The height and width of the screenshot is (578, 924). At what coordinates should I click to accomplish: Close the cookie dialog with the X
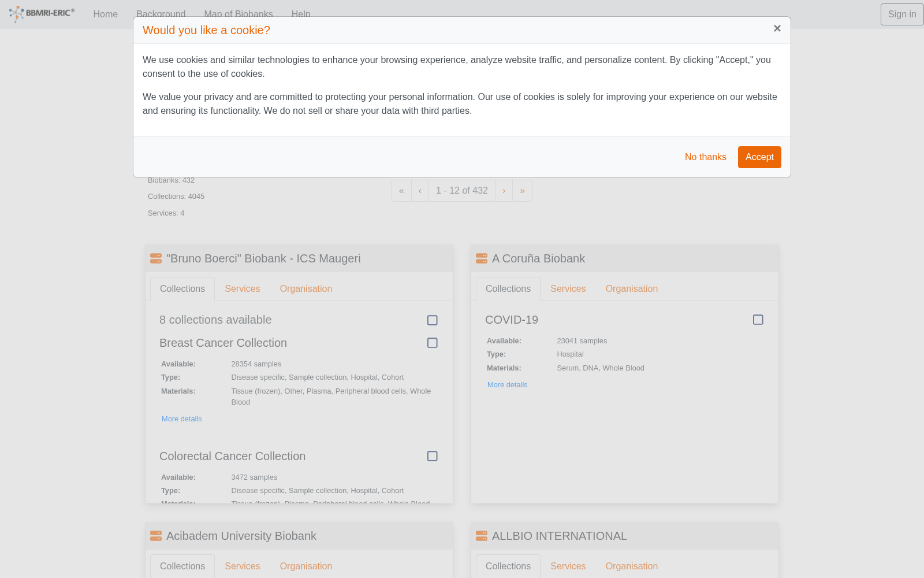(777, 28)
